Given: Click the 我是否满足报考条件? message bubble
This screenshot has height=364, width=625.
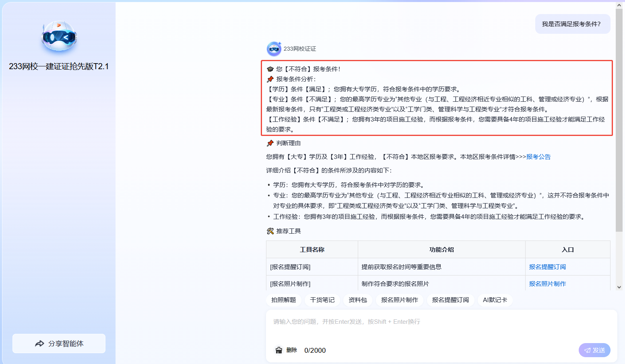Looking at the screenshot, I should 572,24.
